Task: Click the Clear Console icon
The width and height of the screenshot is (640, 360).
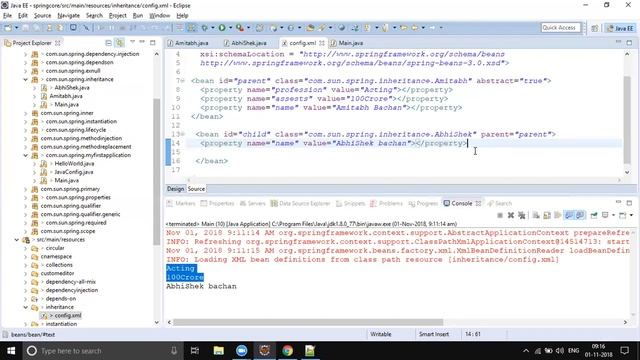Action: pos(536,215)
